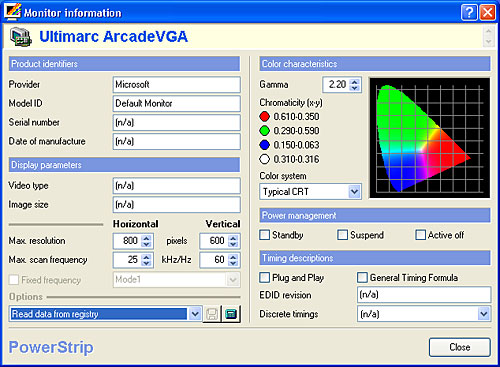Enable the Standby checkbox
500x367 pixels.
tap(265, 235)
